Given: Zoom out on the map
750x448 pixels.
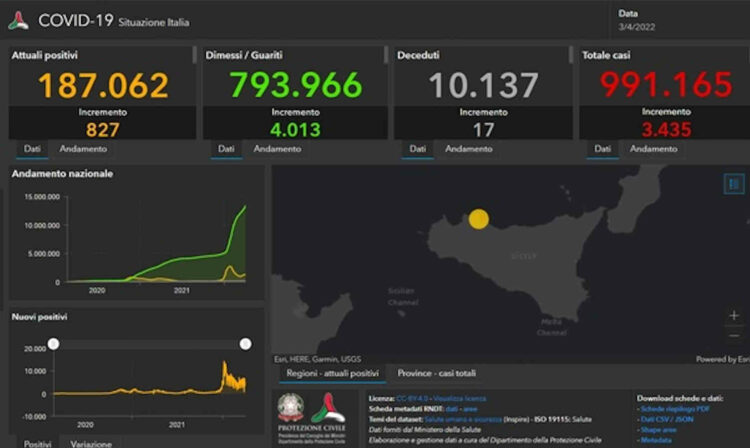Looking at the screenshot, I should tap(734, 337).
